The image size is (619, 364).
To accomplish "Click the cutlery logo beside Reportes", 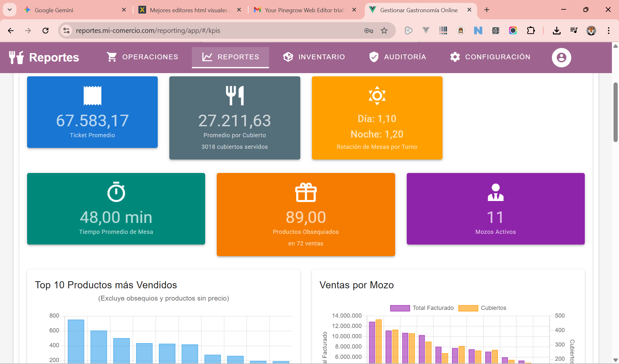I will 16,57.
